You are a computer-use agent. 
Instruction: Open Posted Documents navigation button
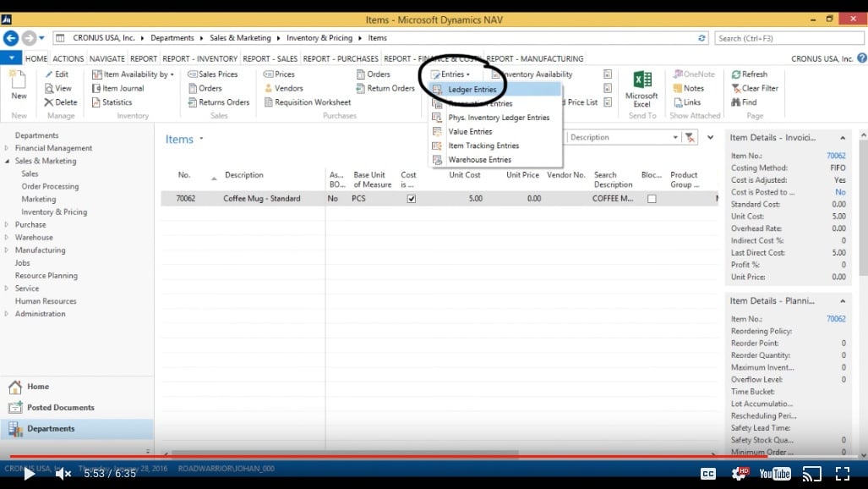(77, 408)
